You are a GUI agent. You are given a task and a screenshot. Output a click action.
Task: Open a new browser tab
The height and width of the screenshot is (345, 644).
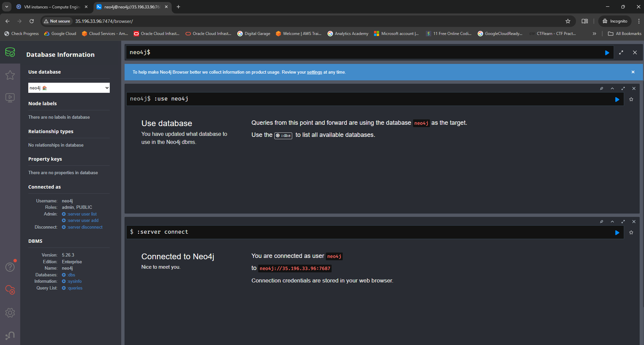point(178,7)
